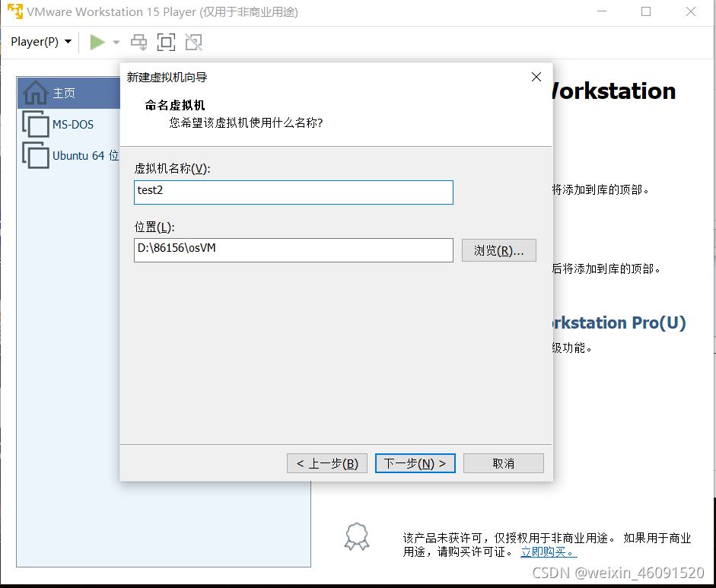Click the 下一步(N) button
Image resolution: width=716 pixels, height=588 pixels.
click(x=415, y=462)
